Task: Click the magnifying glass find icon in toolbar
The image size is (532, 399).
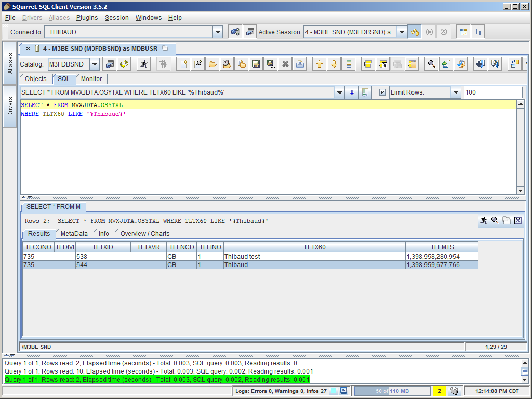Action: (431, 64)
